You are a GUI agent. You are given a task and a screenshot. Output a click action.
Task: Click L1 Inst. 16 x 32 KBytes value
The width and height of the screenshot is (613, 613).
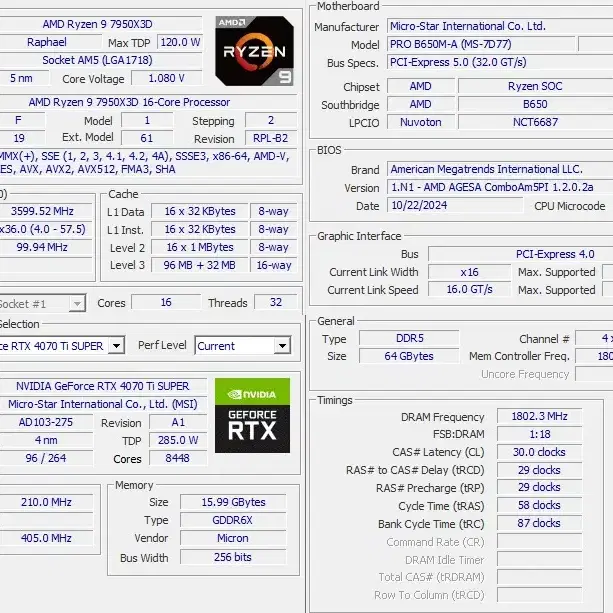coord(200,229)
